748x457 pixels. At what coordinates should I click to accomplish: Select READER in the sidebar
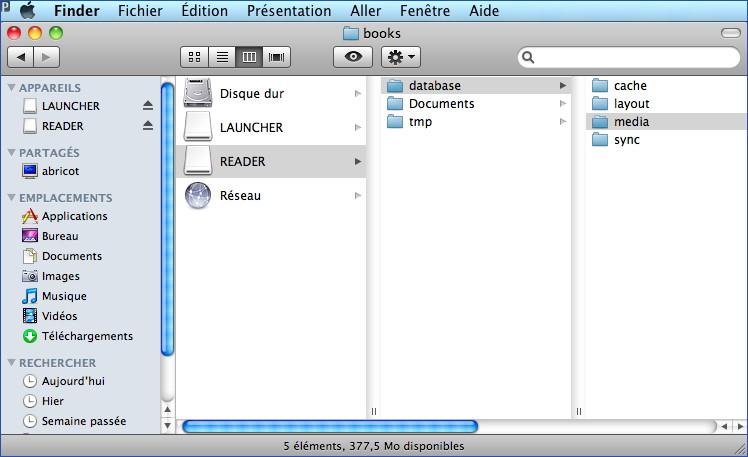point(62,126)
